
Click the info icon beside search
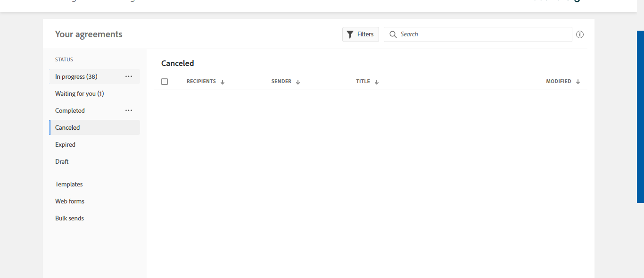click(580, 34)
